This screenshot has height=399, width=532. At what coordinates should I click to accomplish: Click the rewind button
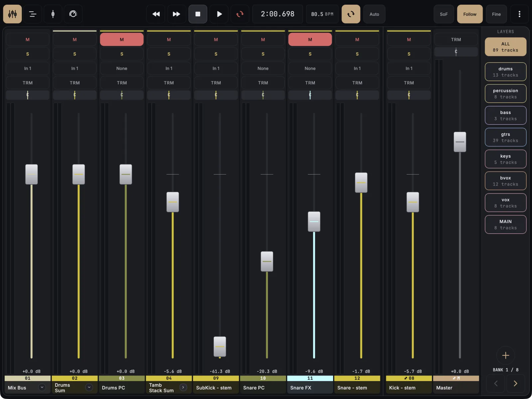click(156, 14)
